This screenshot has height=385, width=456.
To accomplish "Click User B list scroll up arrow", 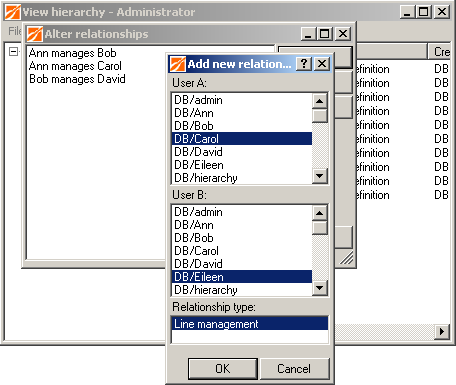I will click(x=320, y=213).
